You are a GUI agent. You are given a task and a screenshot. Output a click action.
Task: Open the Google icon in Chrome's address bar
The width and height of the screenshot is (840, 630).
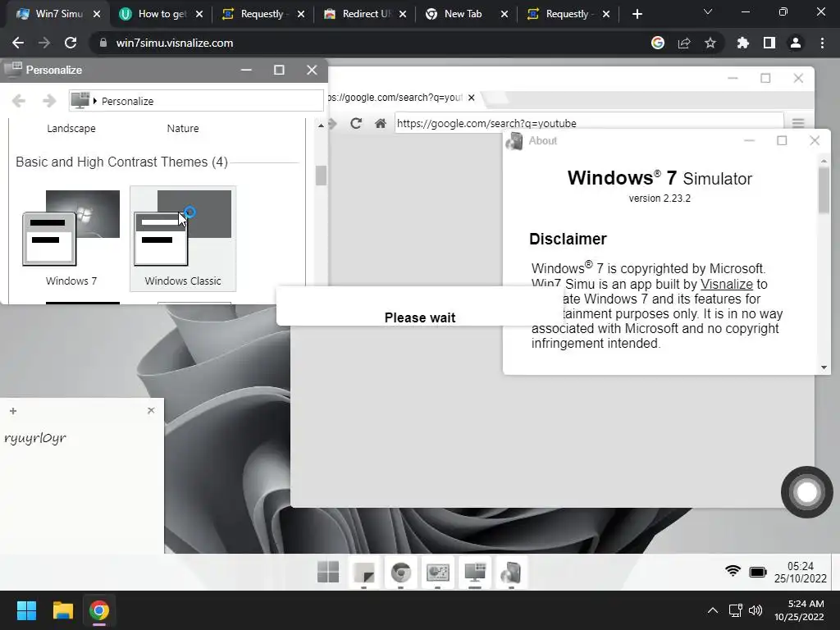point(658,43)
